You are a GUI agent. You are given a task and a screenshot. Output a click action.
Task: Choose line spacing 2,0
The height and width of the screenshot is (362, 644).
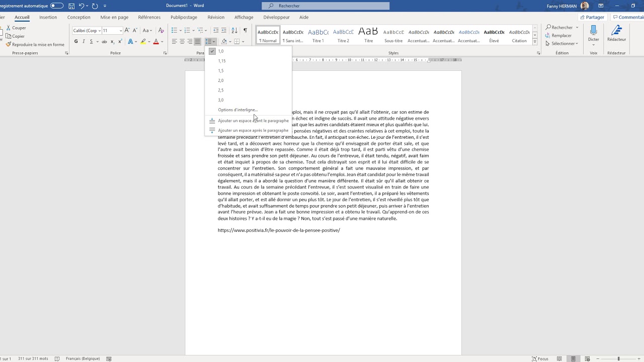coord(248,80)
